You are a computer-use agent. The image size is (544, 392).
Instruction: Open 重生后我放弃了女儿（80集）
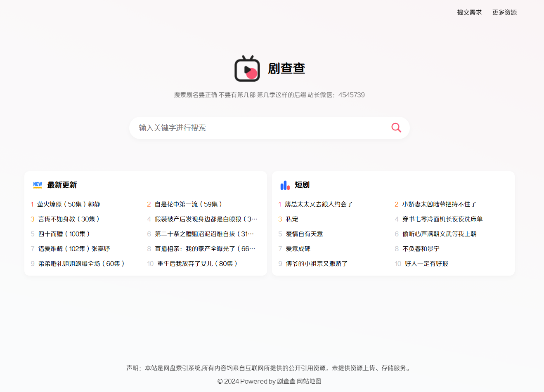[198, 264]
